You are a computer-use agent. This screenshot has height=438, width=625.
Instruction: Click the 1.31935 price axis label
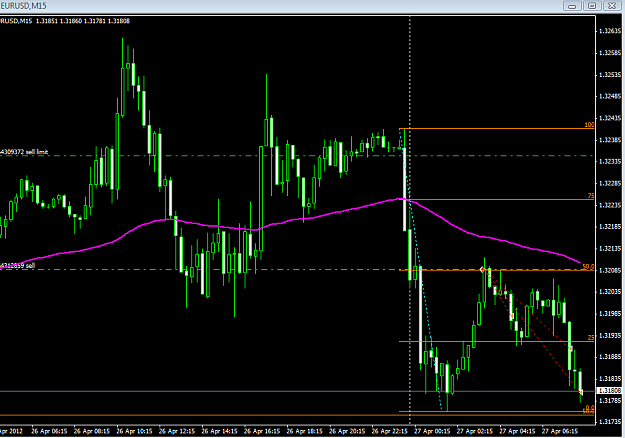pos(610,336)
